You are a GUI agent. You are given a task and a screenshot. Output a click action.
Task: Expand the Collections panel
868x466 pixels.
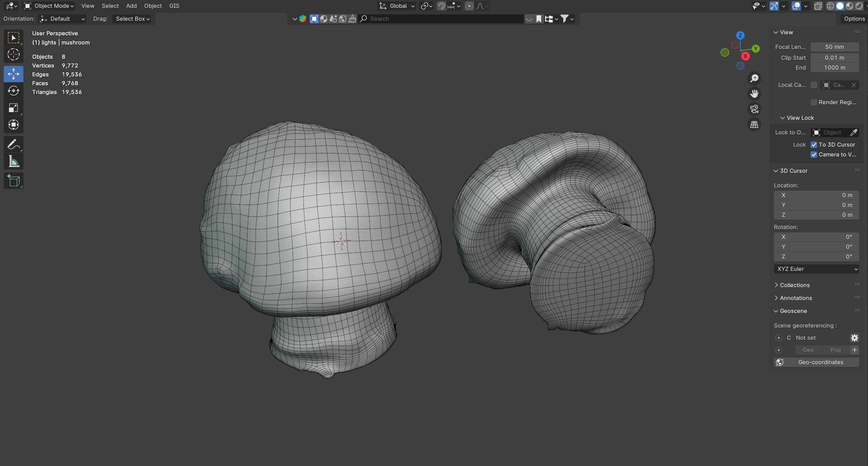[794, 285]
